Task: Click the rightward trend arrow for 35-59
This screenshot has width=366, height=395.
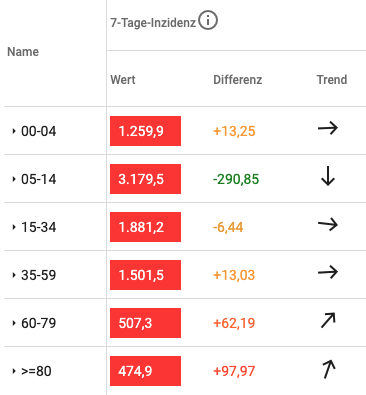Action: [328, 272]
